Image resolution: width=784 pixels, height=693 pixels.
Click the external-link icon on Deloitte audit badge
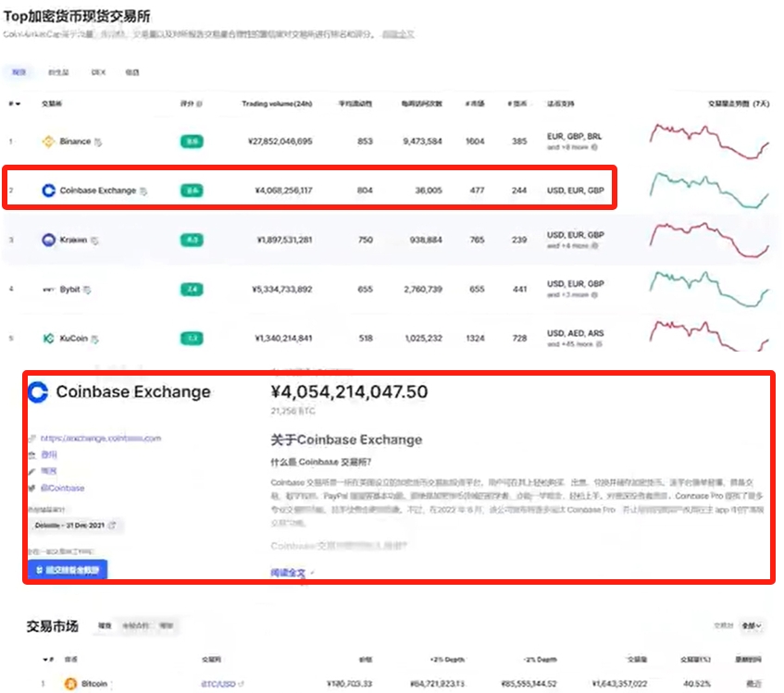tap(112, 526)
